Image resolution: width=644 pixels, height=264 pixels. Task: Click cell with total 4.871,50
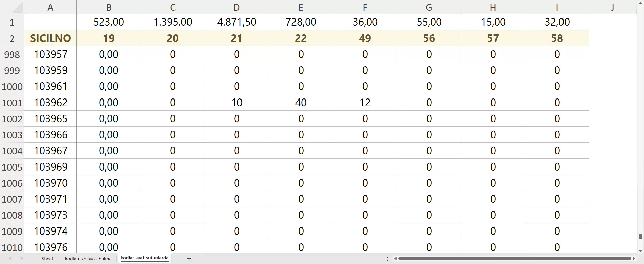tap(236, 22)
